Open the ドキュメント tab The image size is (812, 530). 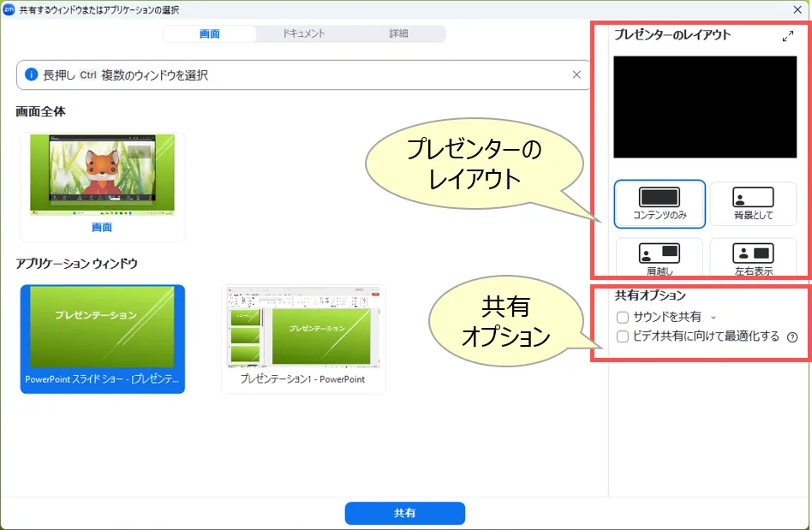[304, 33]
